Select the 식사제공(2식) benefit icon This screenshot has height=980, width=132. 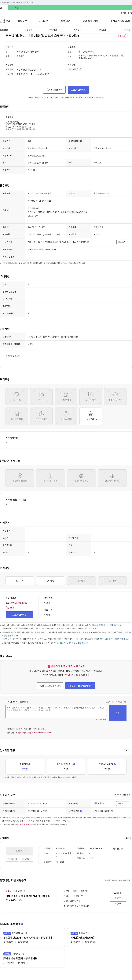tap(90, 416)
